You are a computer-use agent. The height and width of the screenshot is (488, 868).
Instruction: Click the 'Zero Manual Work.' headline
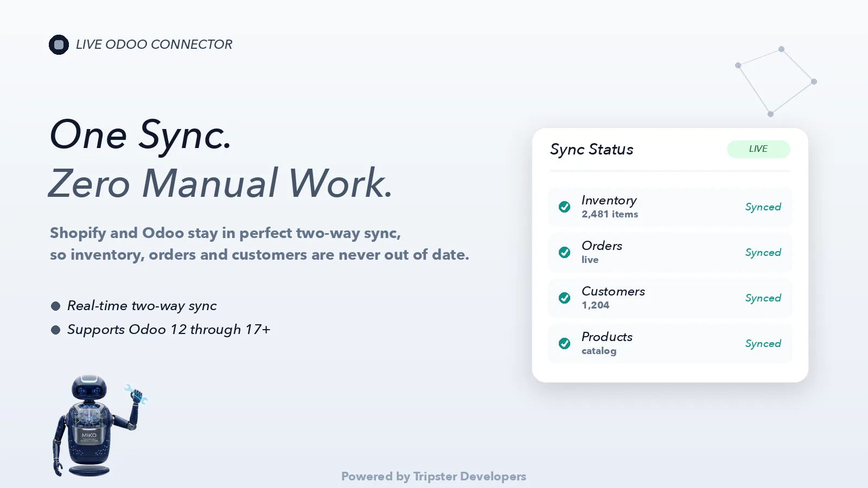[220, 183]
